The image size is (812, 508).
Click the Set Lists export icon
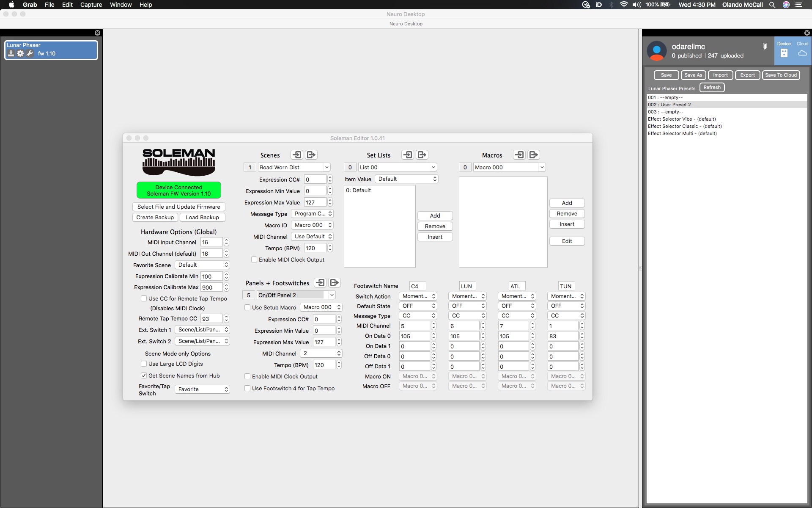pos(422,155)
